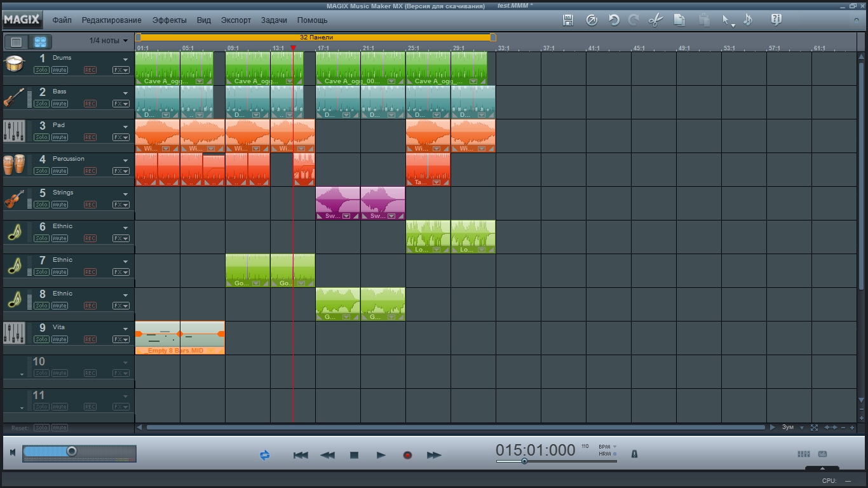Copy selected object with the copy icon

[x=679, y=20]
